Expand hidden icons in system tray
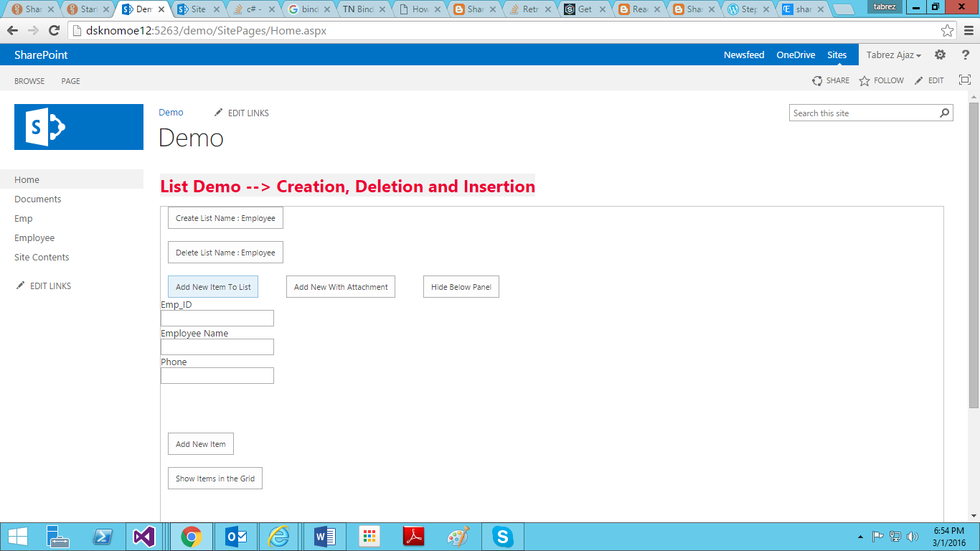 tap(859, 536)
